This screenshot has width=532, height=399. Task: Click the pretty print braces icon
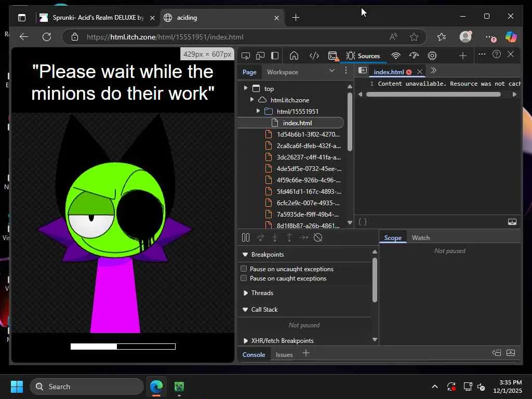pyautogui.click(x=363, y=222)
